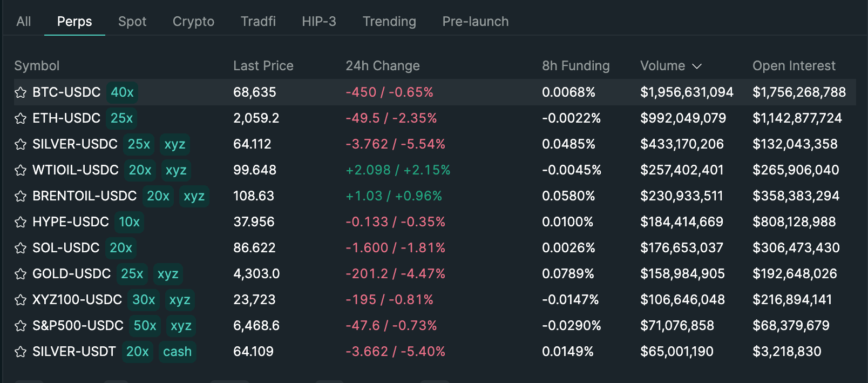The height and width of the screenshot is (383, 868).
Task: Switch to the Spot tab
Action: pos(132,22)
